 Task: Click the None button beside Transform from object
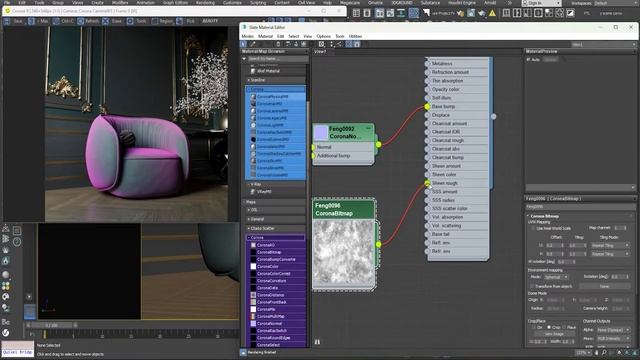[x=604, y=286]
